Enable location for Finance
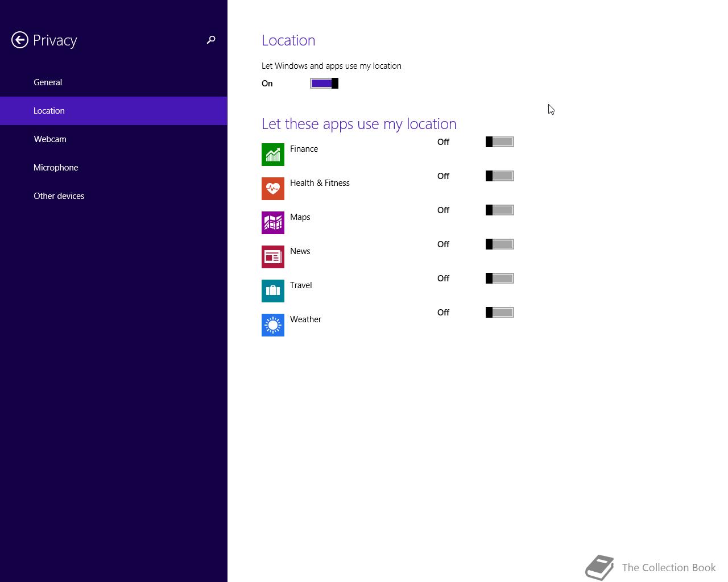The image size is (728, 582). click(x=500, y=142)
